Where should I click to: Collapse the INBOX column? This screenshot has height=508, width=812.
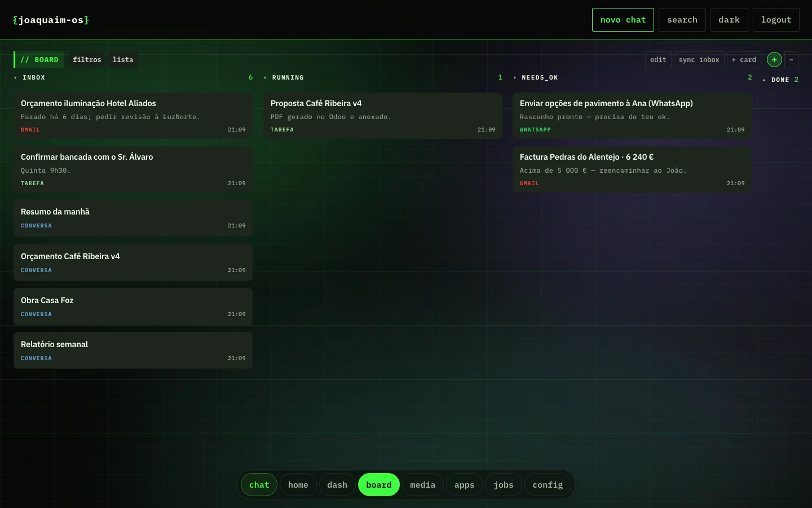point(15,78)
